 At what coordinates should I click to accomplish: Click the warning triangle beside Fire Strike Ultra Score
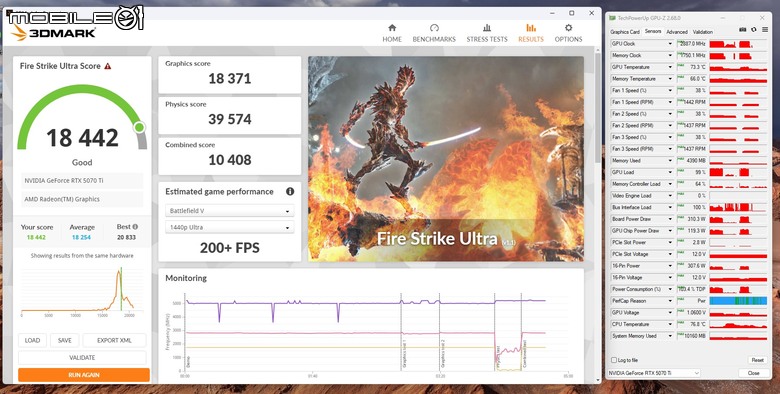(108, 66)
